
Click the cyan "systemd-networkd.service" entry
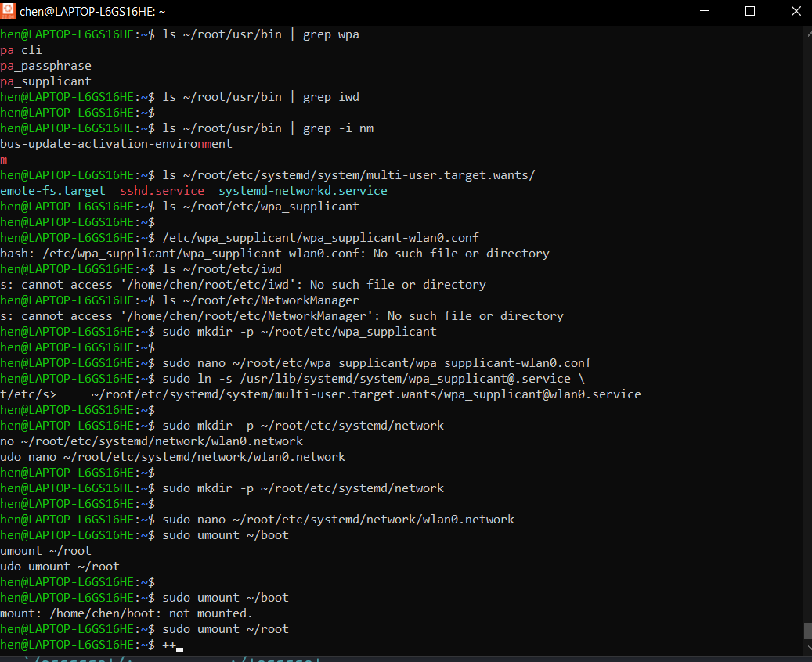[x=303, y=191]
